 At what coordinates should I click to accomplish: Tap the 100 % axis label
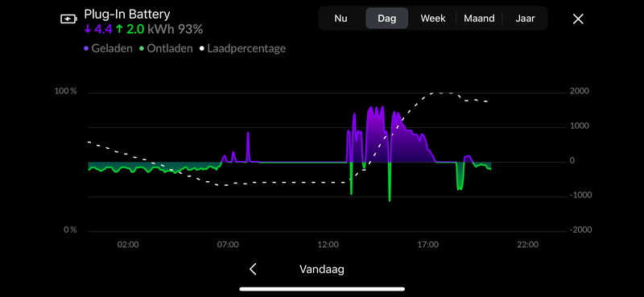(x=66, y=91)
